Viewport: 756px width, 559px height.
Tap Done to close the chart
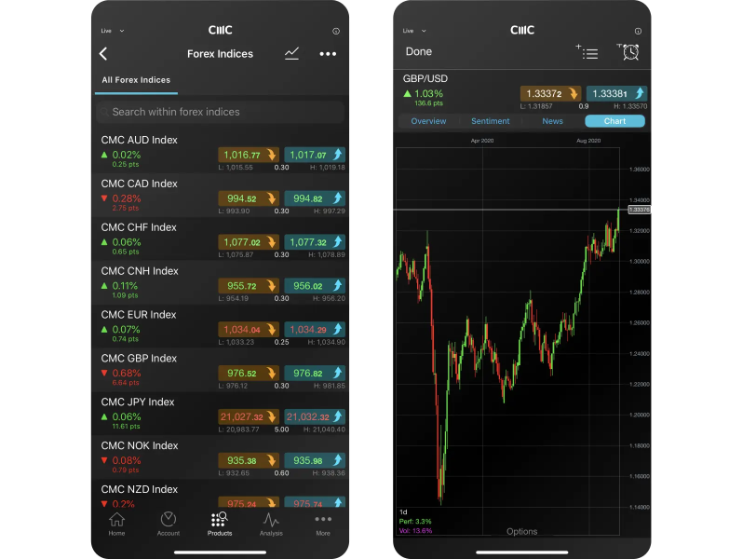[419, 52]
